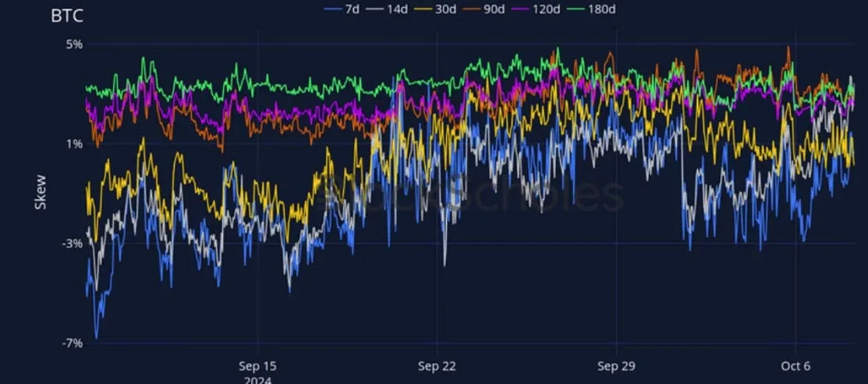Click the Sep 22 date label

click(437, 366)
